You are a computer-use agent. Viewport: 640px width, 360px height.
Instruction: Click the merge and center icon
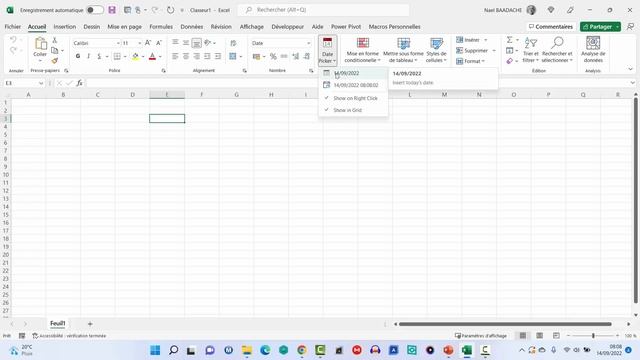coord(233,56)
